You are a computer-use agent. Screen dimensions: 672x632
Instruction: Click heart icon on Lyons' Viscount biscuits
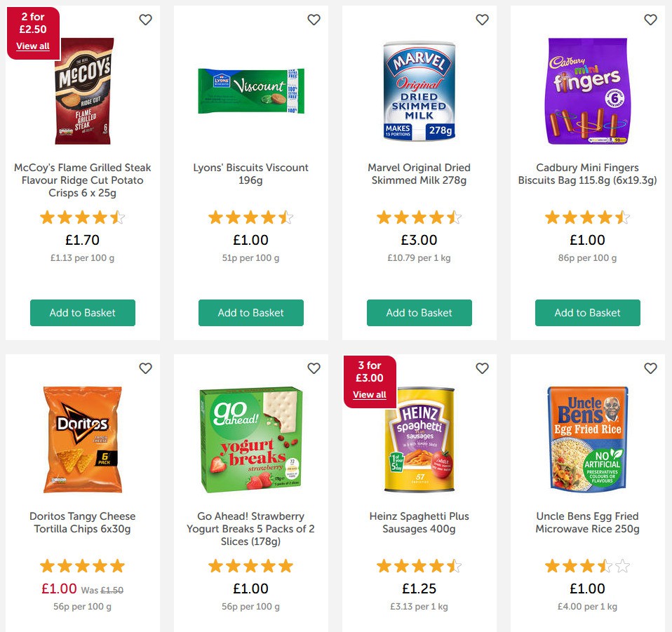pos(314,20)
